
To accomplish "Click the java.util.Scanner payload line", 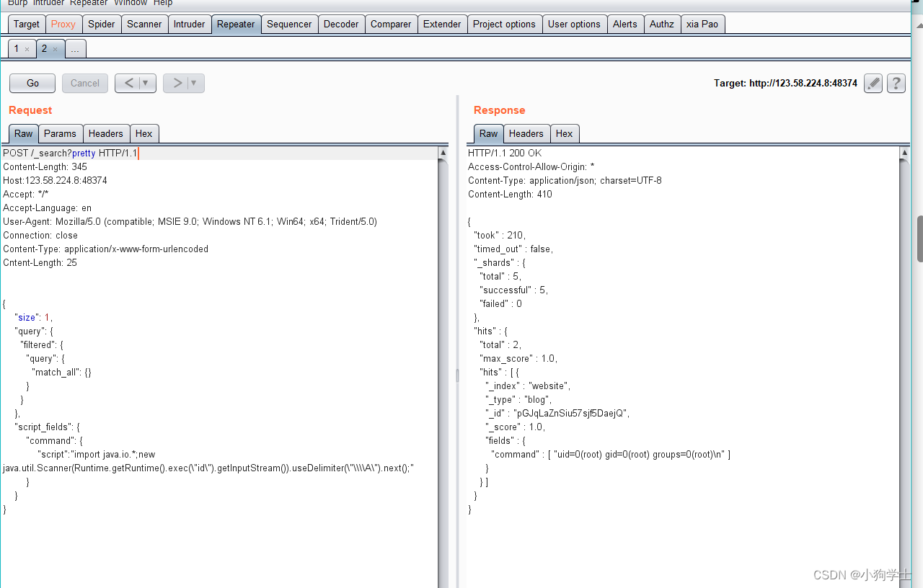I will tap(208, 468).
